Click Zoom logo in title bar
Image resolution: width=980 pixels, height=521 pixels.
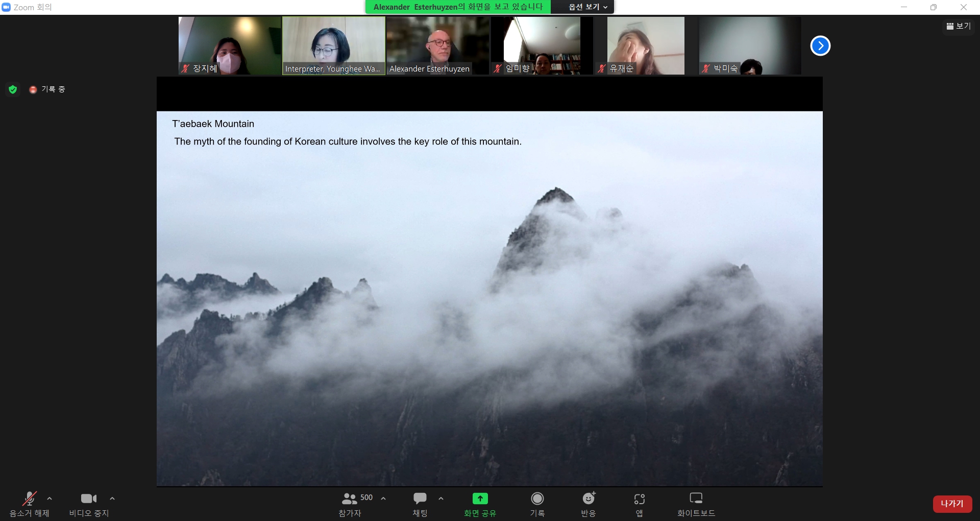click(x=6, y=7)
